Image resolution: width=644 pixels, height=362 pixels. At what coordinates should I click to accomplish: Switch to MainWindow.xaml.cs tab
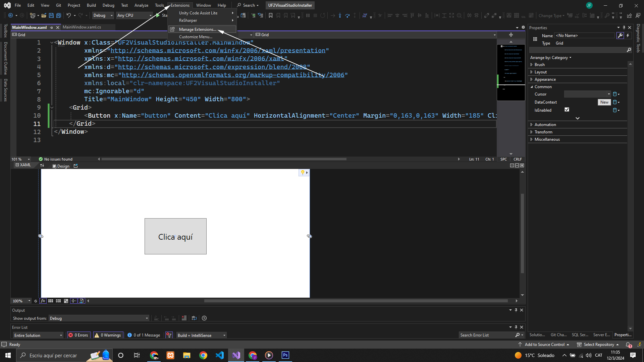click(x=82, y=27)
